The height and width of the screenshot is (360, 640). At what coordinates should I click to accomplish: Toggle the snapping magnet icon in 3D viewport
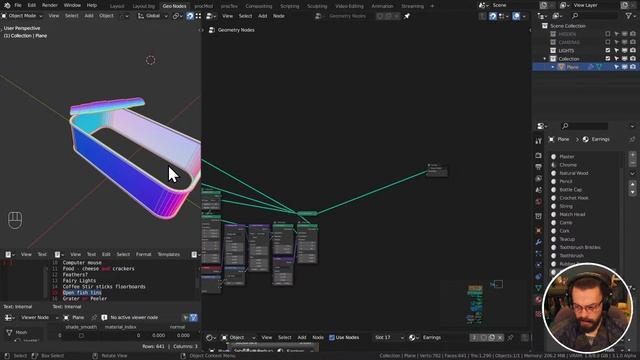coord(190,16)
